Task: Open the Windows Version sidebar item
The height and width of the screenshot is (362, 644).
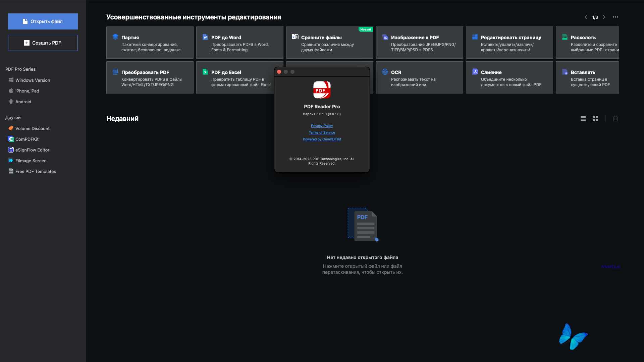Action: (33, 80)
